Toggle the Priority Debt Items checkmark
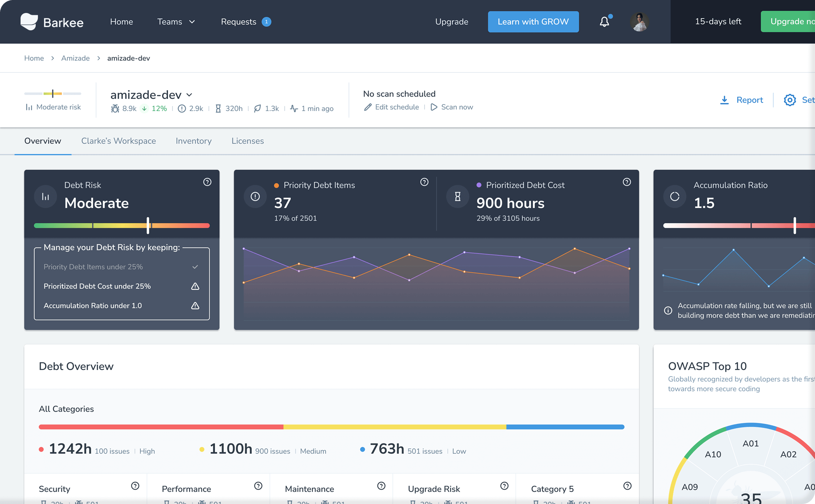This screenshot has width=815, height=504. [195, 267]
